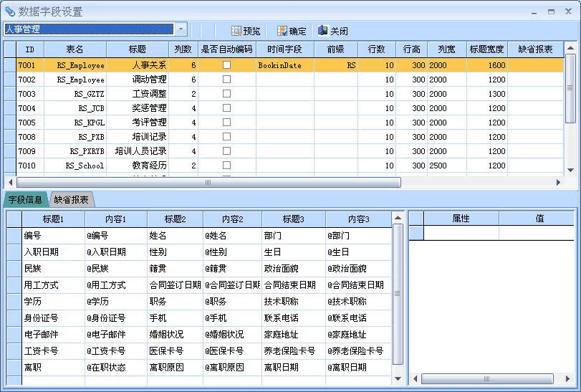Click the paperclip icon in the title bar
Viewport: 581px width, 392px height.
[9, 11]
